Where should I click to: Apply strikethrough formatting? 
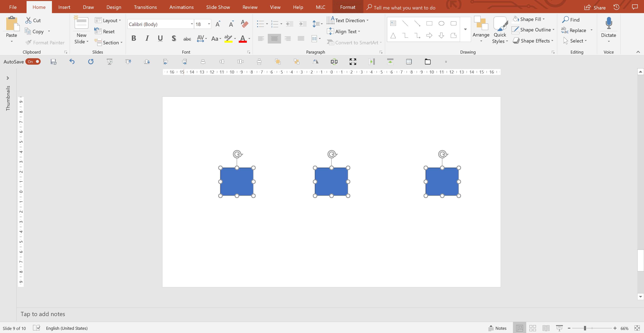point(187,39)
